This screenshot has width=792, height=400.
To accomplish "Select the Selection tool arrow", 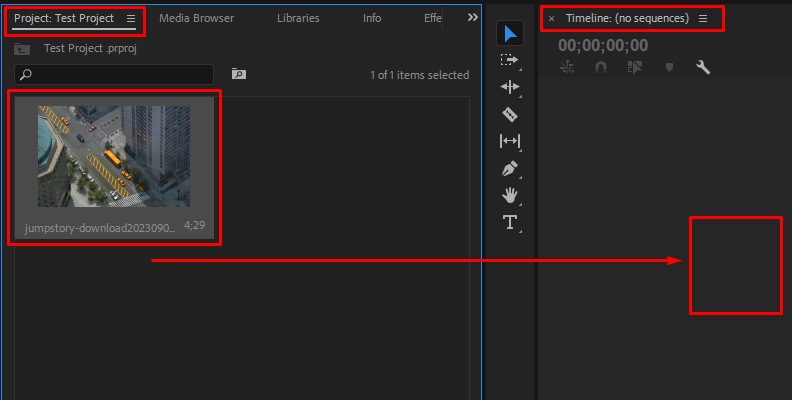I will pos(510,34).
